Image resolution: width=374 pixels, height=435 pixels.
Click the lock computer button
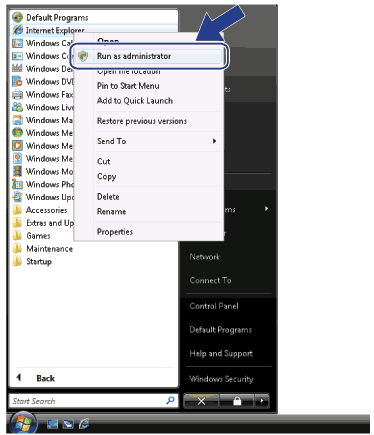(237, 401)
